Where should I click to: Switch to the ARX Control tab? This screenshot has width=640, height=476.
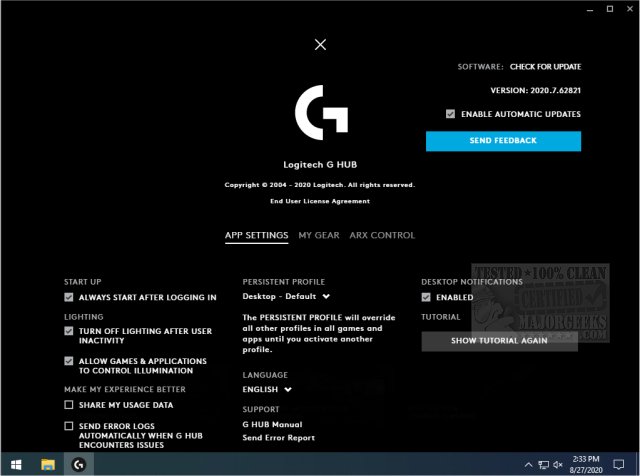tap(382, 236)
